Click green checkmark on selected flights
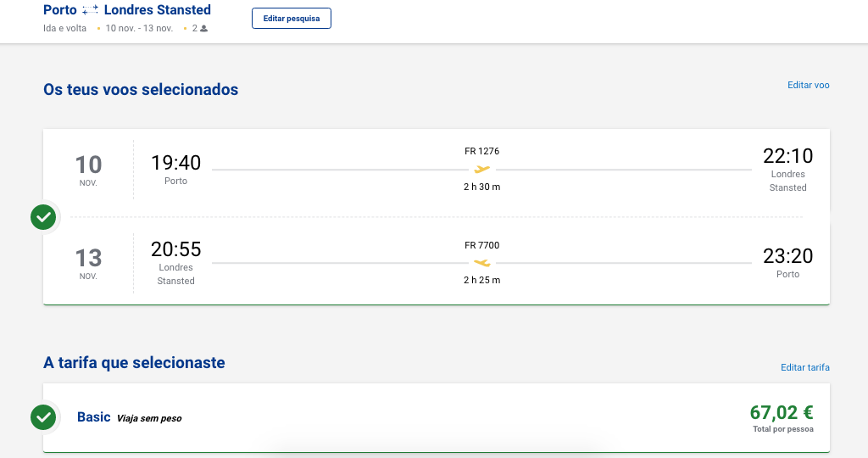Screen dimensions: 868x458 coord(43,217)
